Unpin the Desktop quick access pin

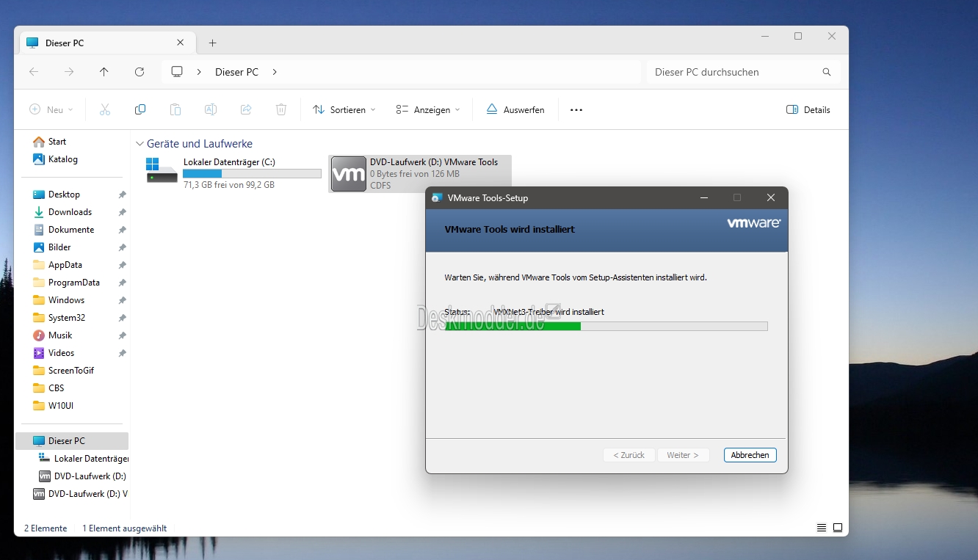[122, 194]
